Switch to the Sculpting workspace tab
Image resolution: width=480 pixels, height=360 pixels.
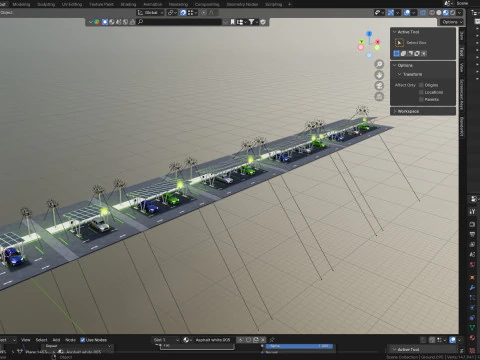tap(46, 4)
